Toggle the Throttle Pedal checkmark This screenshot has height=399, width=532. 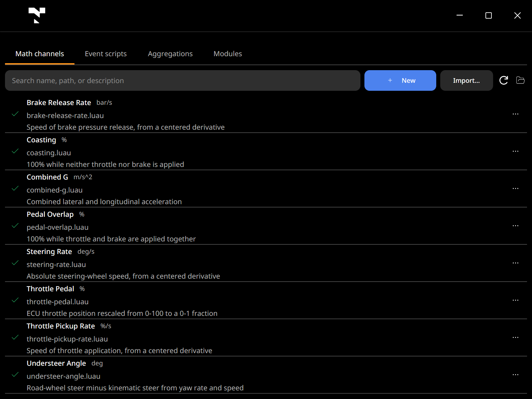click(15, 300)
